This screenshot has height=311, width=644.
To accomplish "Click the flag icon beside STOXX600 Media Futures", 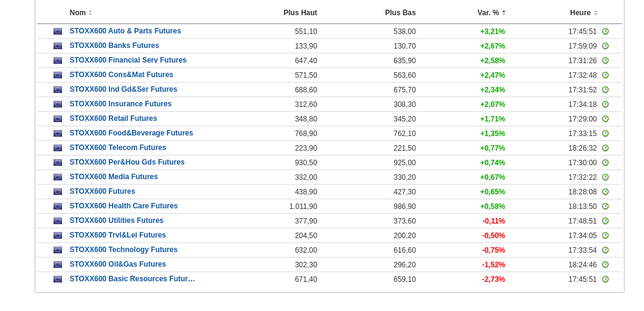I will (58, 177).
